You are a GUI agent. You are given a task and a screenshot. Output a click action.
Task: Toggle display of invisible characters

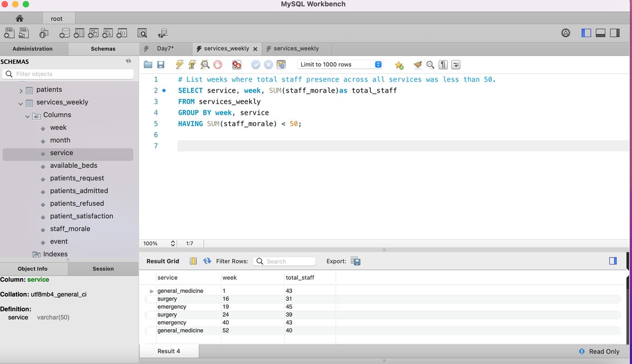tap(443, 64)
